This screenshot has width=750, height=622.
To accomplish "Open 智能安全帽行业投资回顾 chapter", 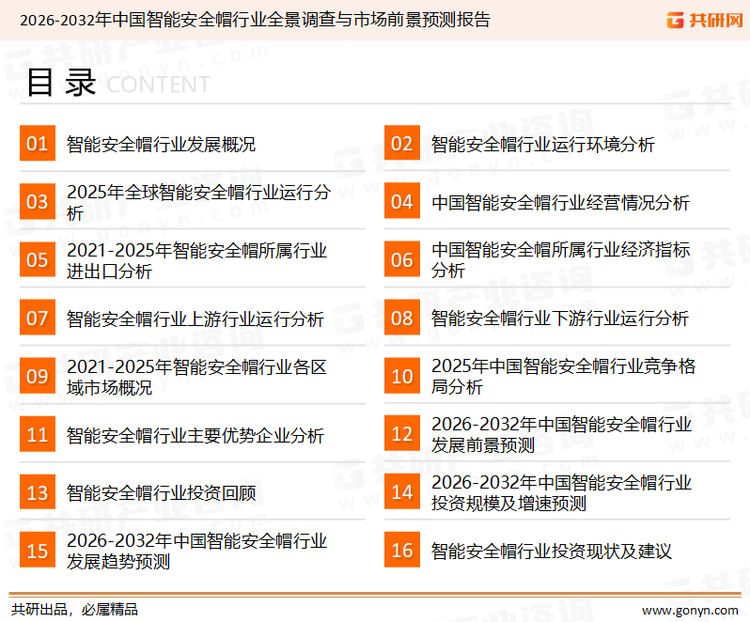I will coord(161,493).
